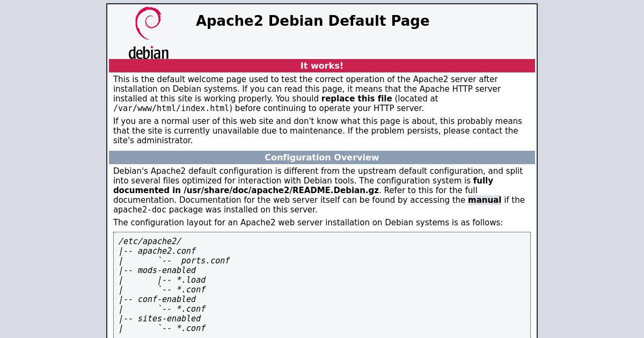
Task: Click the "Apache2 Debian Default Page" heading
Action: pyautogui.click(x=312, y=21)
